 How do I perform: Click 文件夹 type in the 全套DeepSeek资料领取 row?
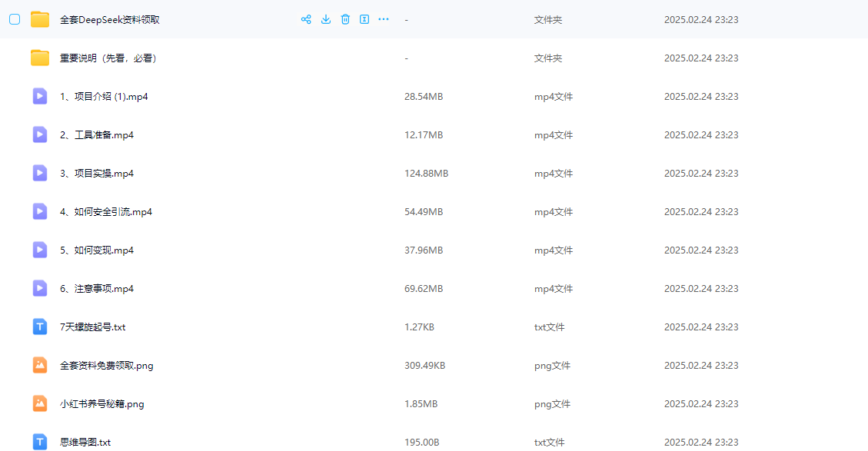(x=548, y=19)
